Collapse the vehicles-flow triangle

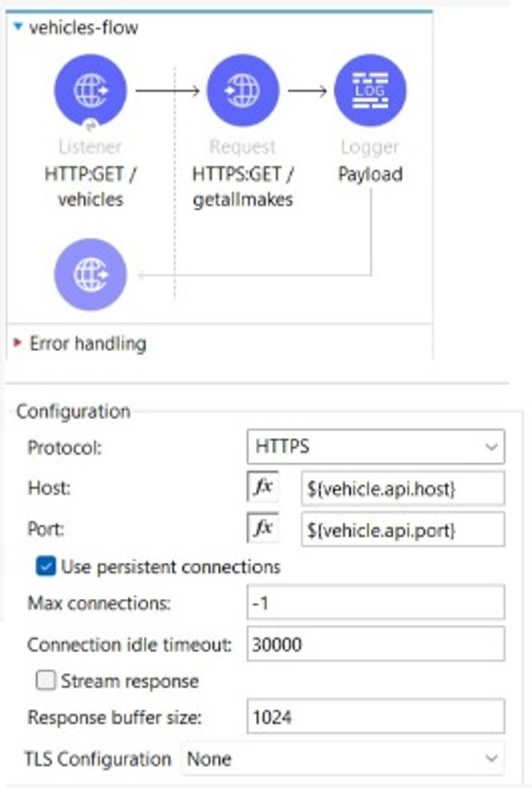coord(19,27)
